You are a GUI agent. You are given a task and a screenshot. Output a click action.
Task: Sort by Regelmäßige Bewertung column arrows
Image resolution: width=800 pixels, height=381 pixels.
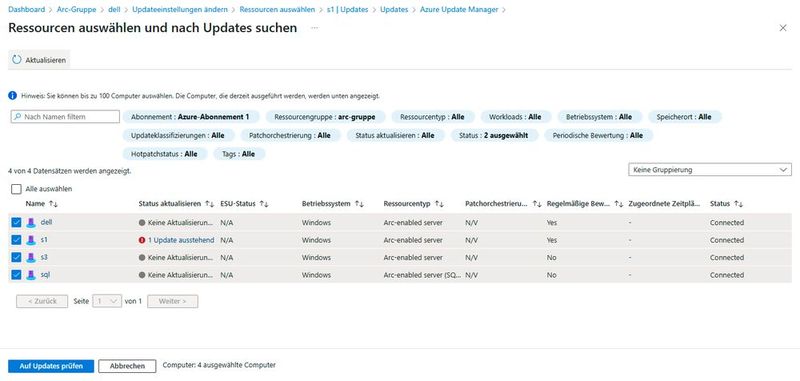[x=618, y=204]
